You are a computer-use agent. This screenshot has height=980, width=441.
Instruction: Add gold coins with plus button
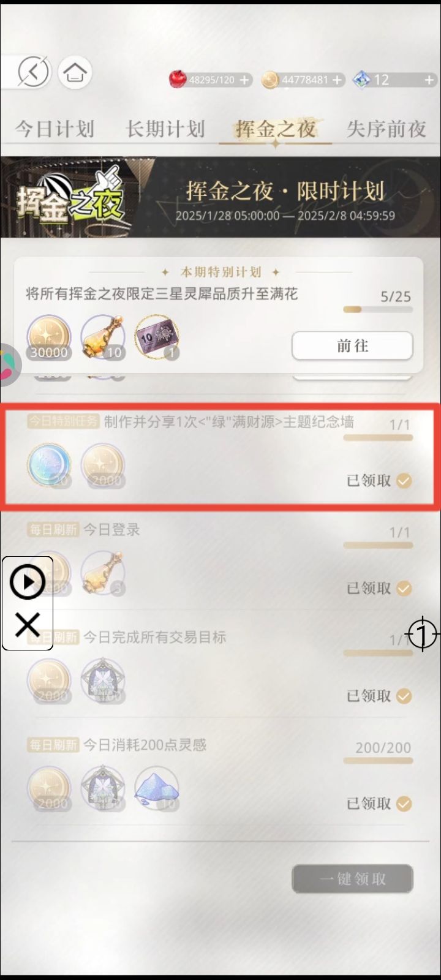tap(337, 80)
